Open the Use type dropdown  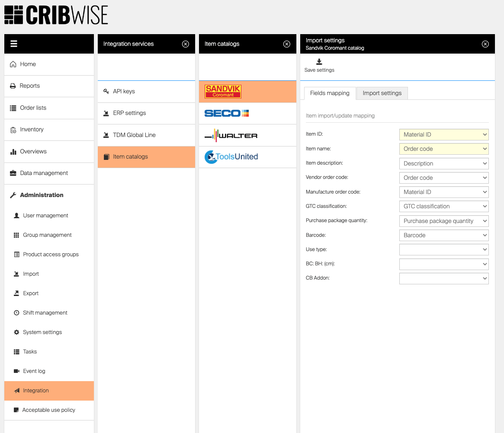click(443, 249)
